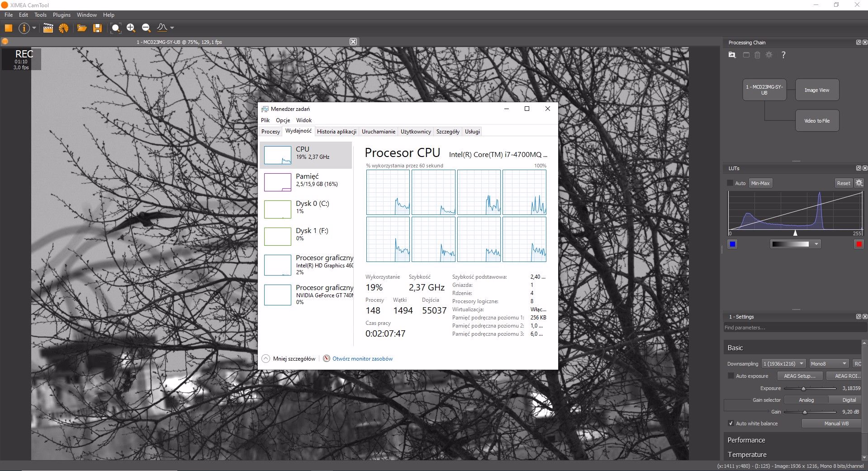Enable the Auto checkbox in LUTs
Screen dimensions: 868x471
[730, 183]
